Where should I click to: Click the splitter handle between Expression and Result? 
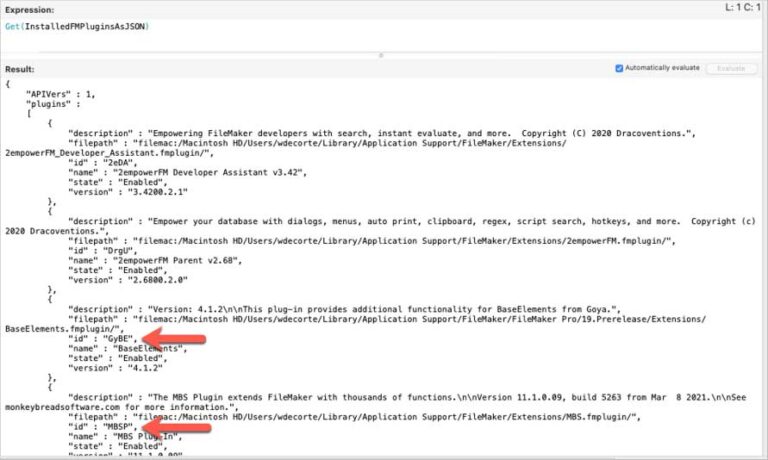click(x=381, y=55)
